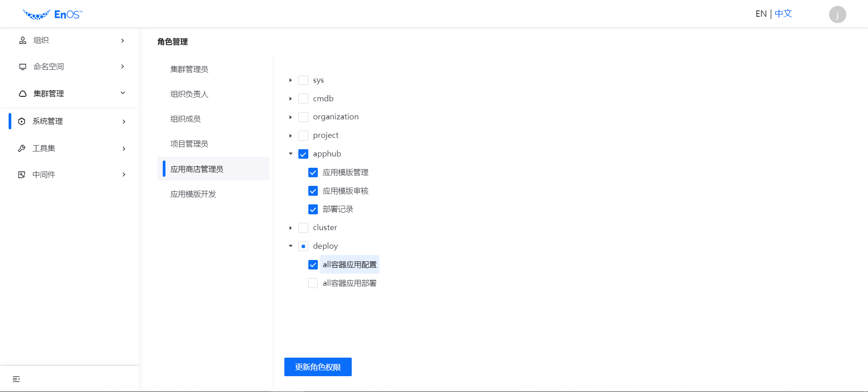Click the all容器应用配置 label
868x392 pixels.
point(349,264)
